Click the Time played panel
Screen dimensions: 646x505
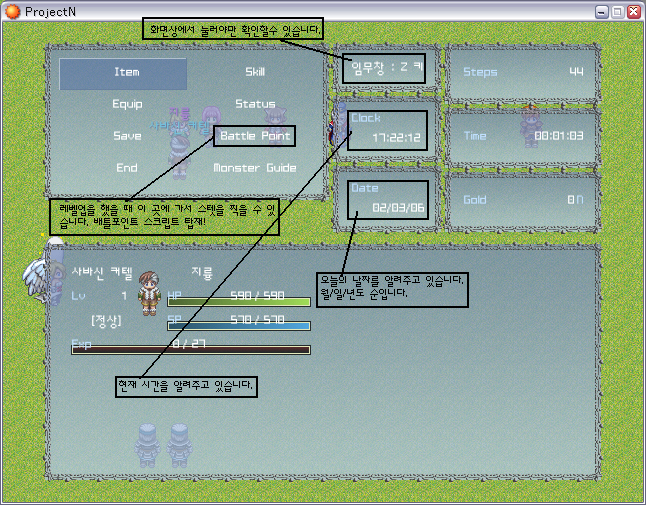coord(522,136)
